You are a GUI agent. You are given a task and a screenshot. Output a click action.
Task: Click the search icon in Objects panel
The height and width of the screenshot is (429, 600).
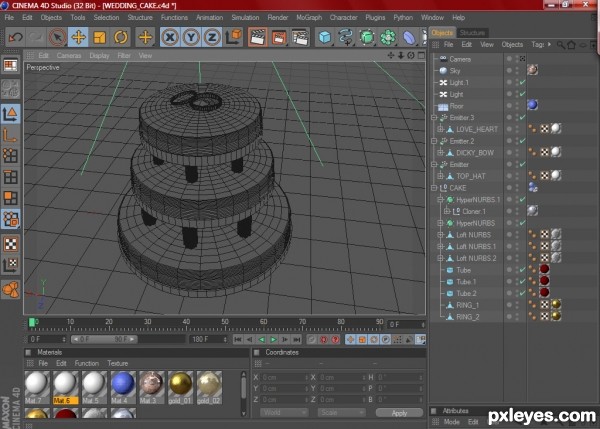tap(561, 45)
